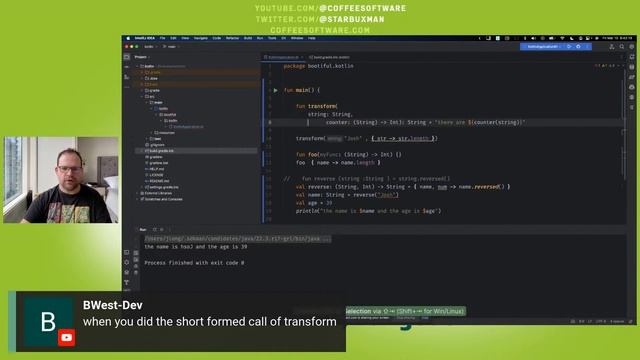Switch to the KotlinApplication.kt editor tab
Screen dimensions: 640x360
click(282, 58)
